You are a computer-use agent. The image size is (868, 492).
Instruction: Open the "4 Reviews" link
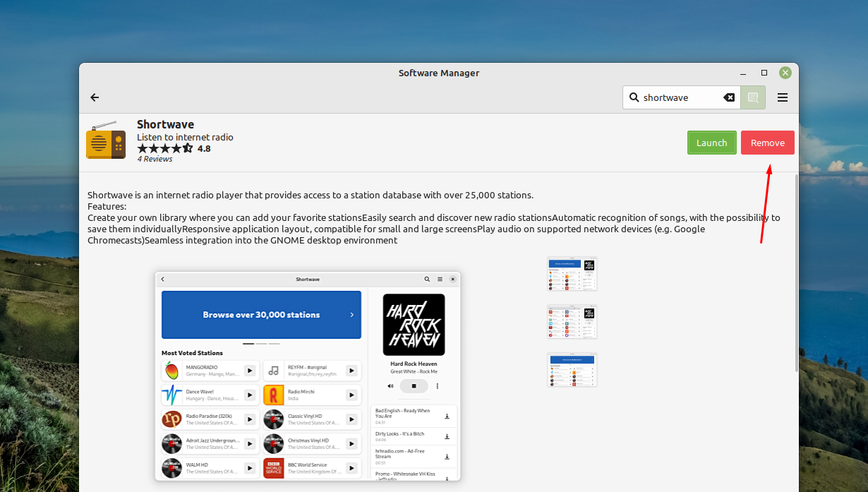click(x=155, y=159)
